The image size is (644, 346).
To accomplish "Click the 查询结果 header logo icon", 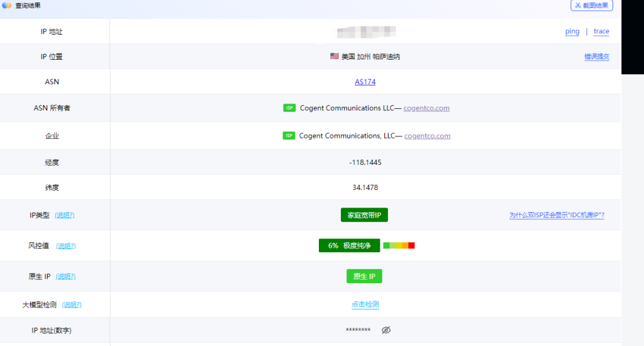I will tap(7, 5).
